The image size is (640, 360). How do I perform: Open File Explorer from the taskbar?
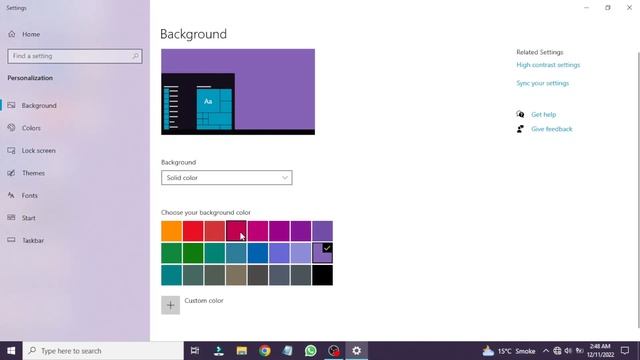coord(242,351)
